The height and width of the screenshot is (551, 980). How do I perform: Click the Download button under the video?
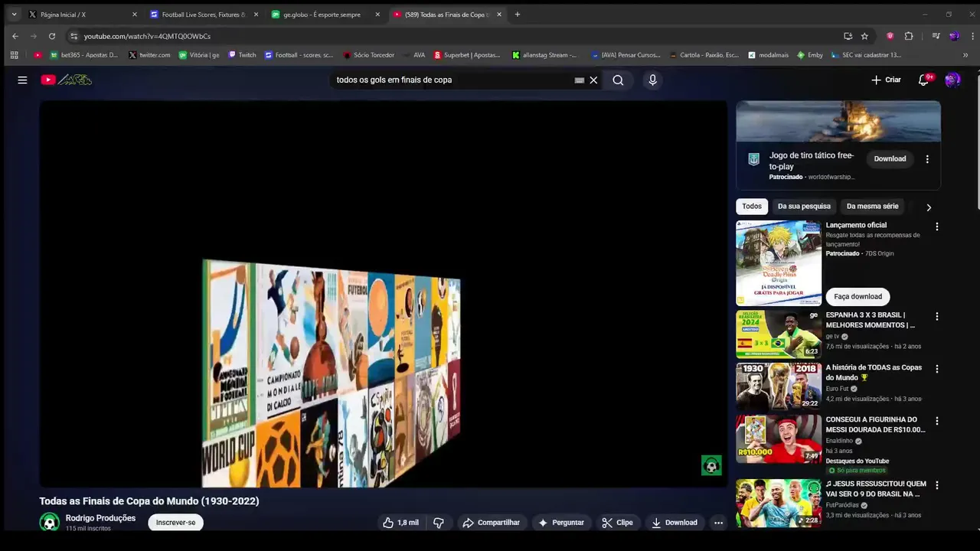point(675,523)
